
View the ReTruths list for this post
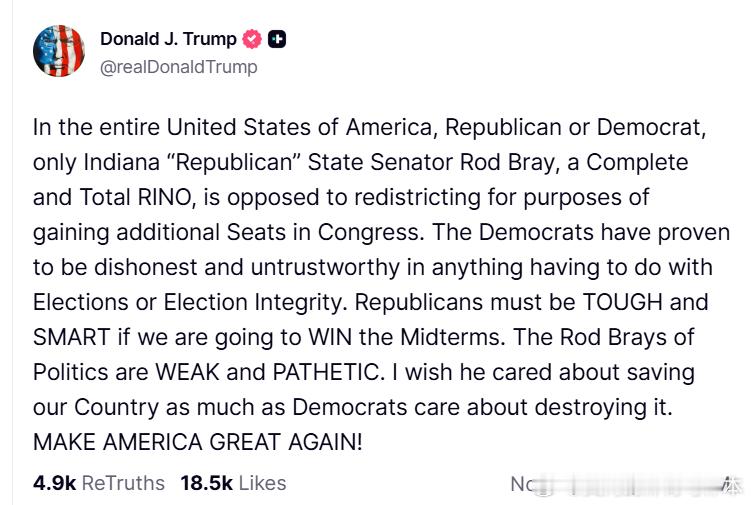[122, 483]
